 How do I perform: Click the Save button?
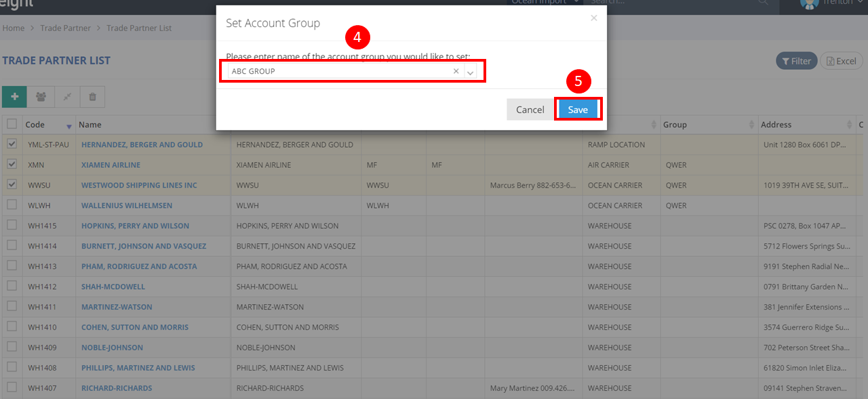578,110
